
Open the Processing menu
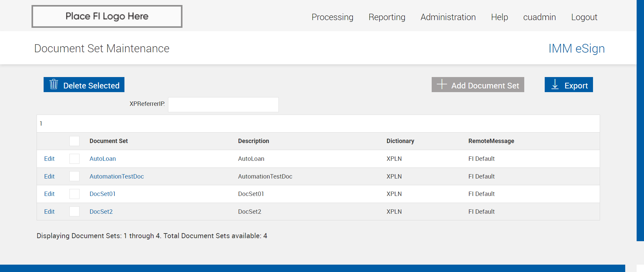332,17
